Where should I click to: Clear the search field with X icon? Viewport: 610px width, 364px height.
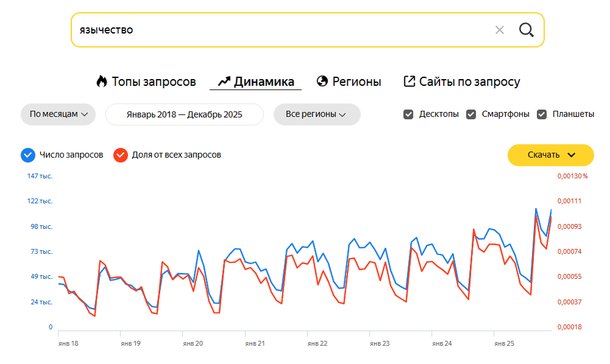tap(500, 30)
